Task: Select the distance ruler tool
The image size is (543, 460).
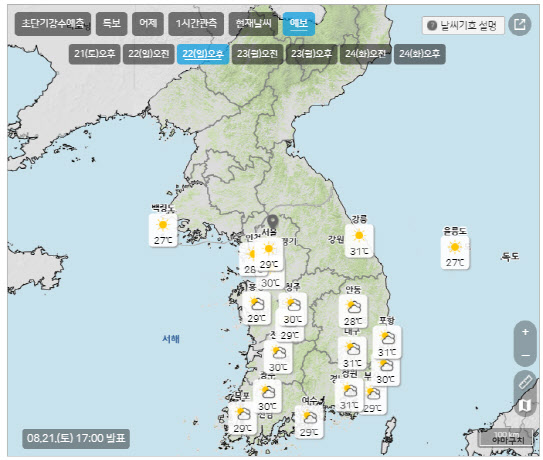Action: pyautogui.click(x=526, y=382)
